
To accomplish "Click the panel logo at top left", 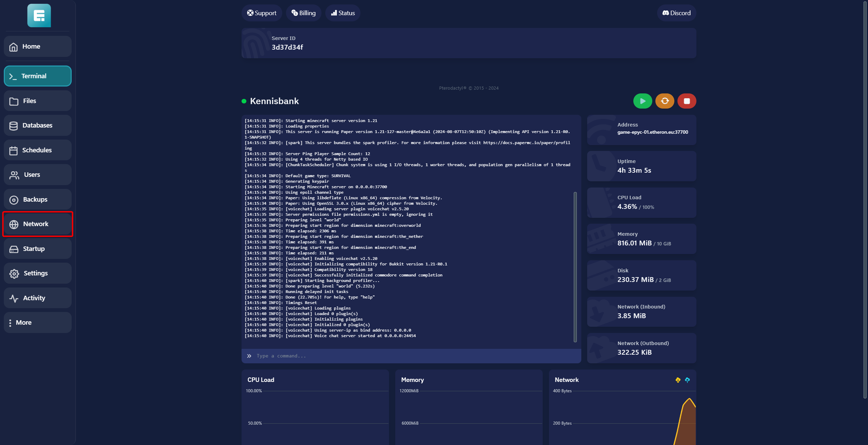I will coord(39,16).
